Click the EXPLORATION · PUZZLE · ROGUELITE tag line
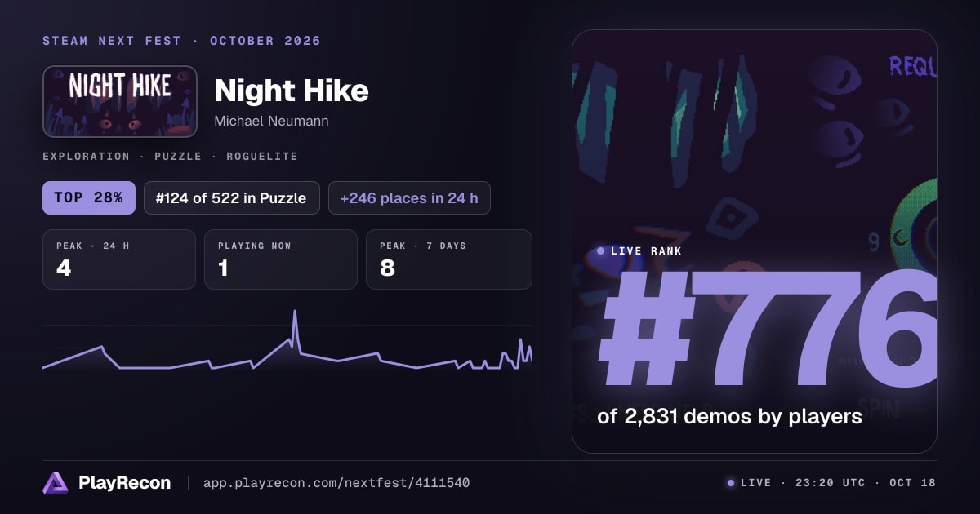The height and width of the screenshot is (514, 980). tap(170, 156)
